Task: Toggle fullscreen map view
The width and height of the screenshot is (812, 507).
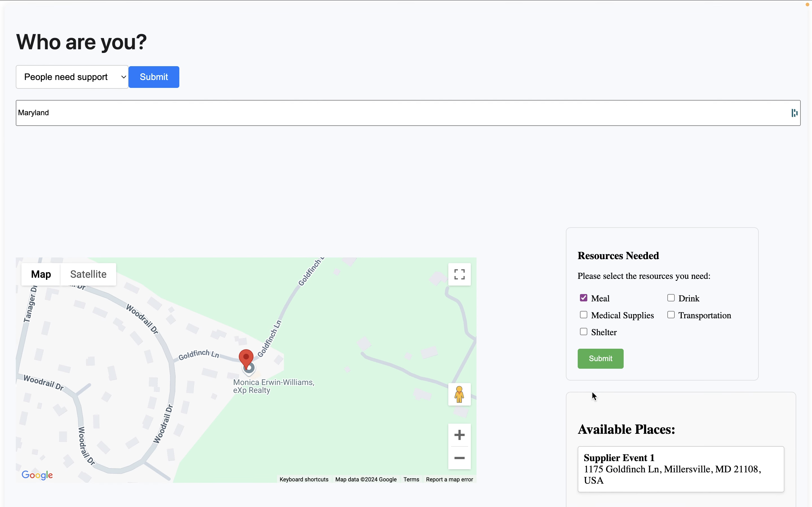Action: 459,274
